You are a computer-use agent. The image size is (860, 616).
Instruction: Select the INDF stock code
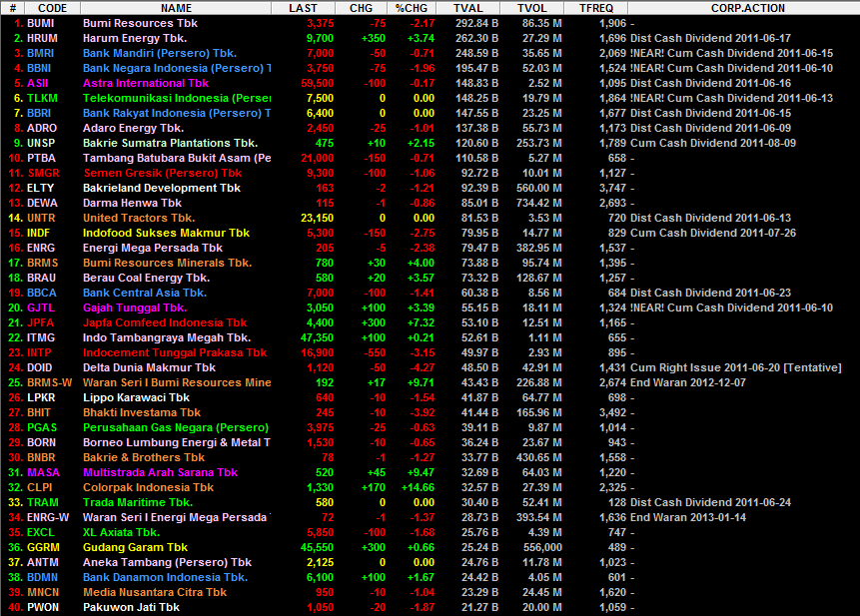click(x=38, y=233)
